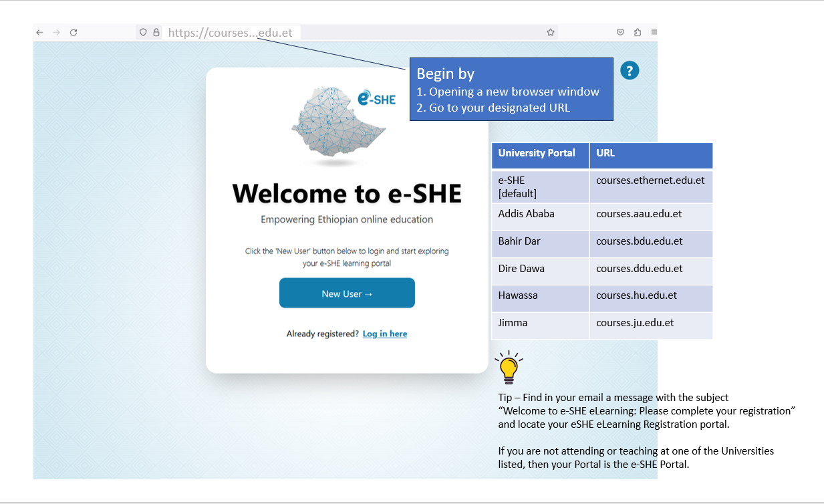Click the e-SHE logo
The image size is (824, 504).
pos(378,98)
